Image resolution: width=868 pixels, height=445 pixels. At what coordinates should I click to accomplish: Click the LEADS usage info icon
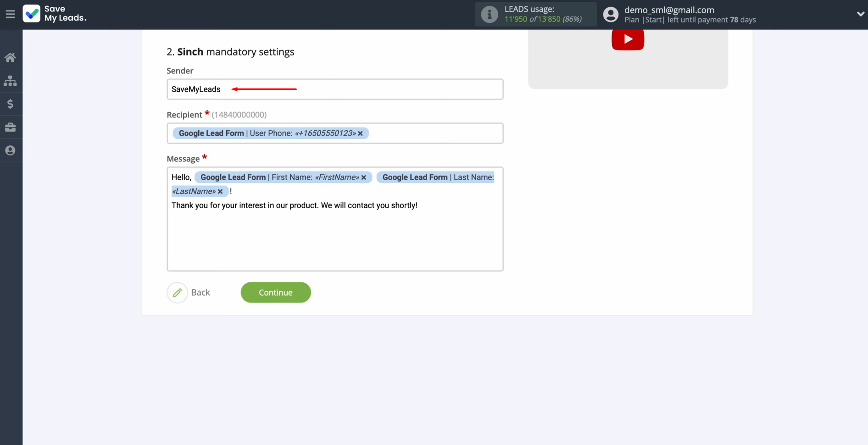490,14
